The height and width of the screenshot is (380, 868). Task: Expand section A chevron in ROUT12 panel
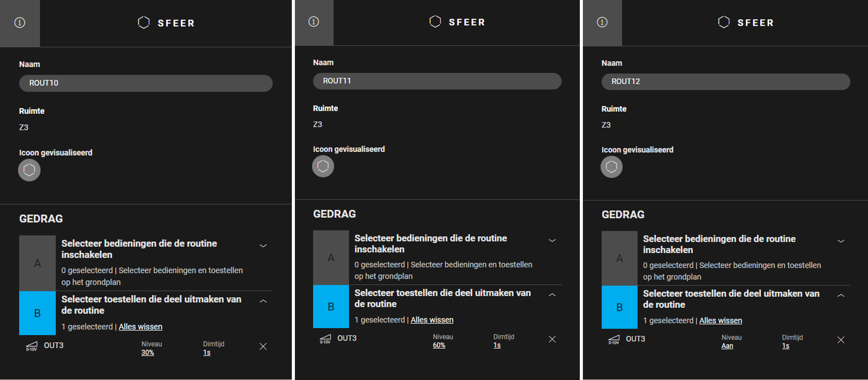coord(841,241)
